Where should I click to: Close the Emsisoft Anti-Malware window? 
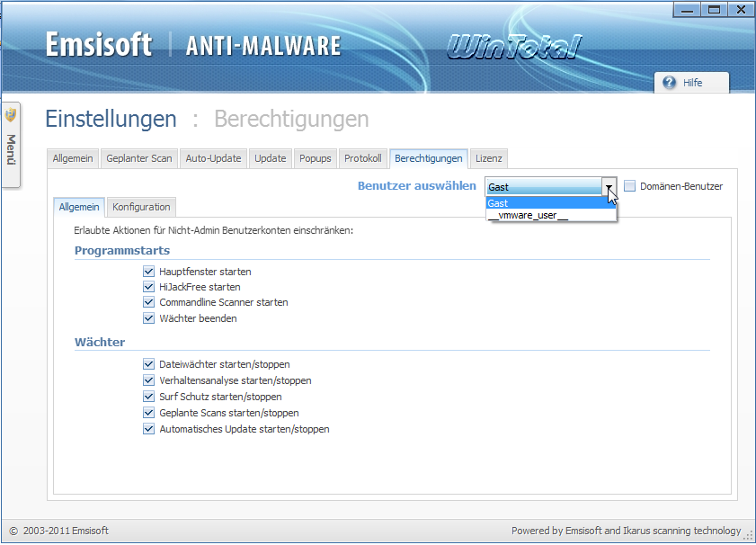click(x=741, y=10)
